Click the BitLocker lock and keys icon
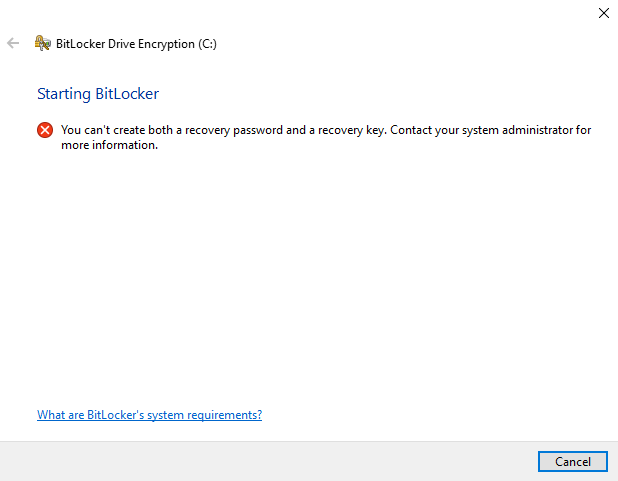The width and height of the screenshot is (618, 481). point(43,43)
